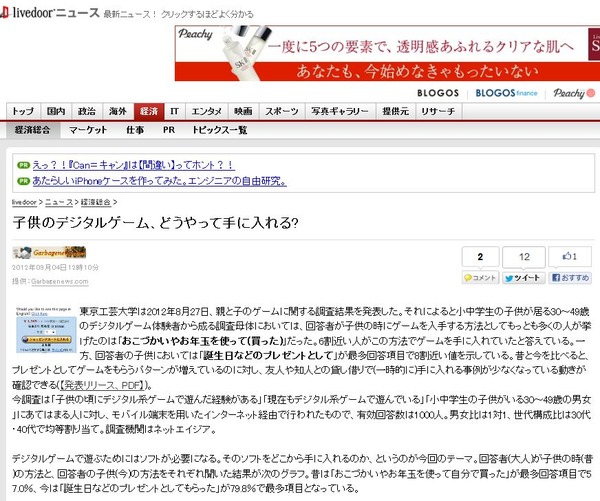The width and height of the screenshot is (600, 501).
Task: Go to the トップ tab
Action: 23,111
